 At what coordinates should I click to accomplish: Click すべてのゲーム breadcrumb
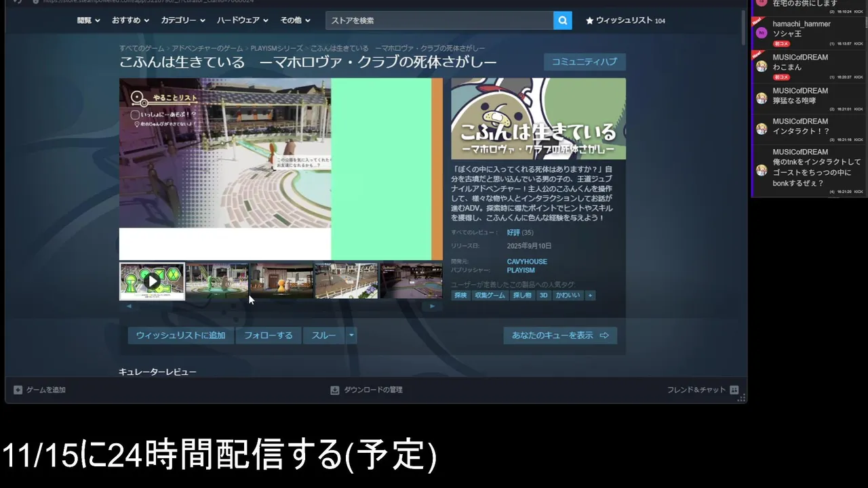point(142,49)
